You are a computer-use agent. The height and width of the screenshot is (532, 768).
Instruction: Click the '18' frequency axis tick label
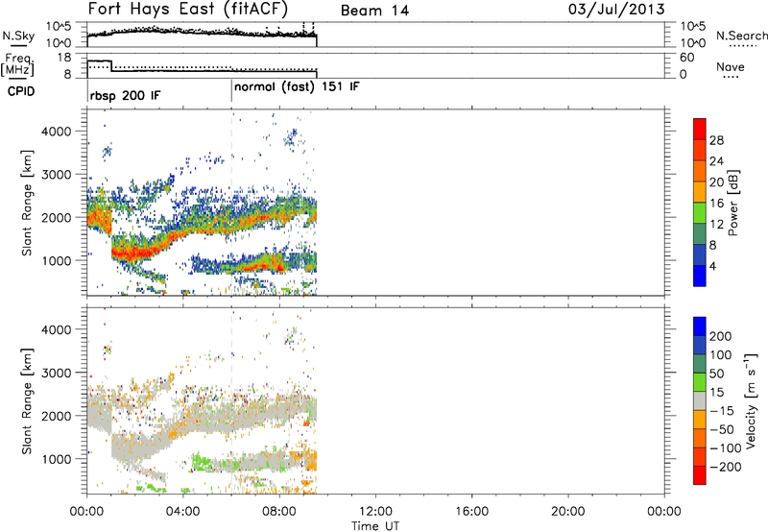click(63, 58)
